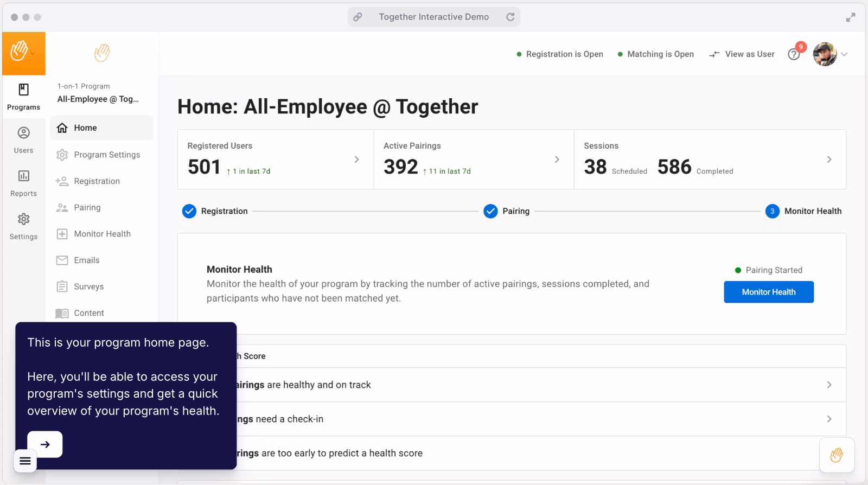This screenshot has width=868, height=485.
Task: Open the hamburger menu of the demo tour
Action: point(25,461)
